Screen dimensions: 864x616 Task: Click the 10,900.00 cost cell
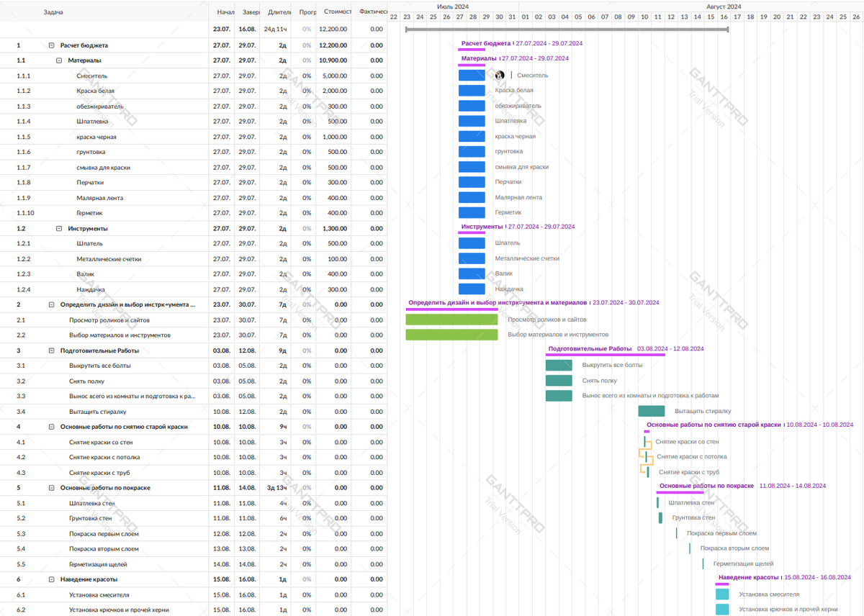coord(333,60)
